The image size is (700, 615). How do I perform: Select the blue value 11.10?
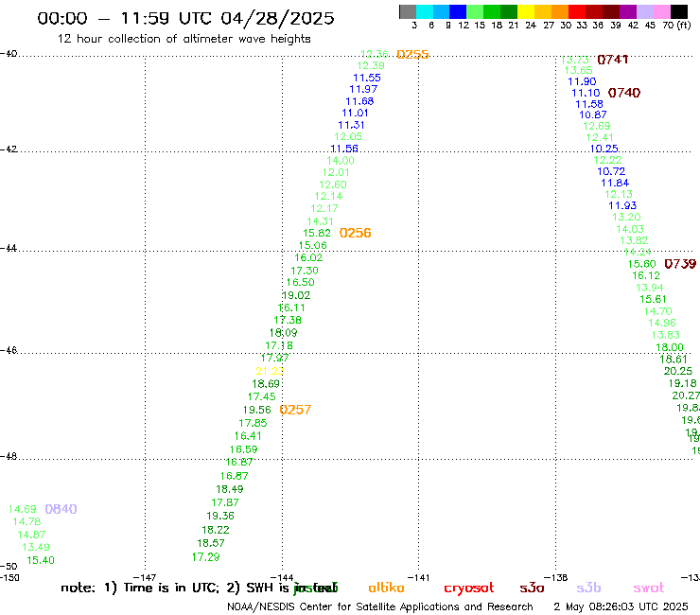tap(586, 93)
